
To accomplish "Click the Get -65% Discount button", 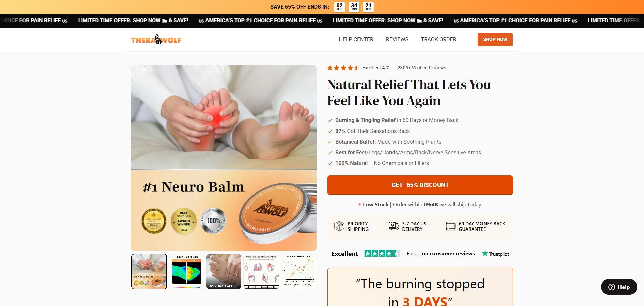I will point(420,185).
